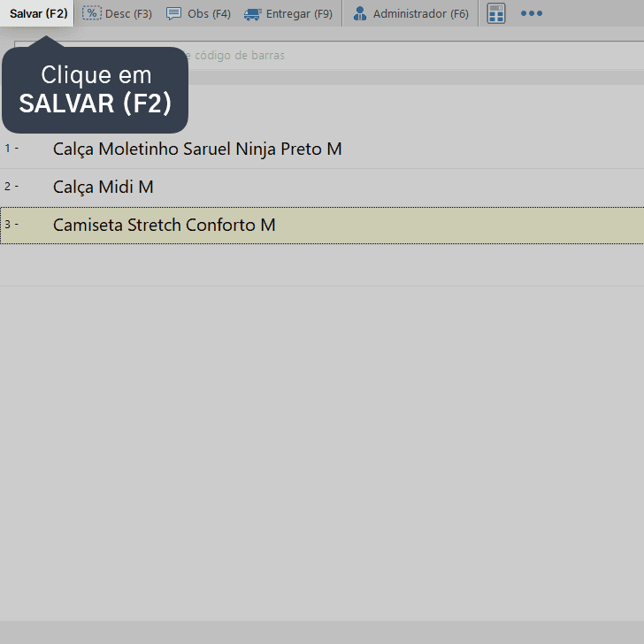Select the Calça Midi M item
This screenshot has height=644, width=644.
103,187
